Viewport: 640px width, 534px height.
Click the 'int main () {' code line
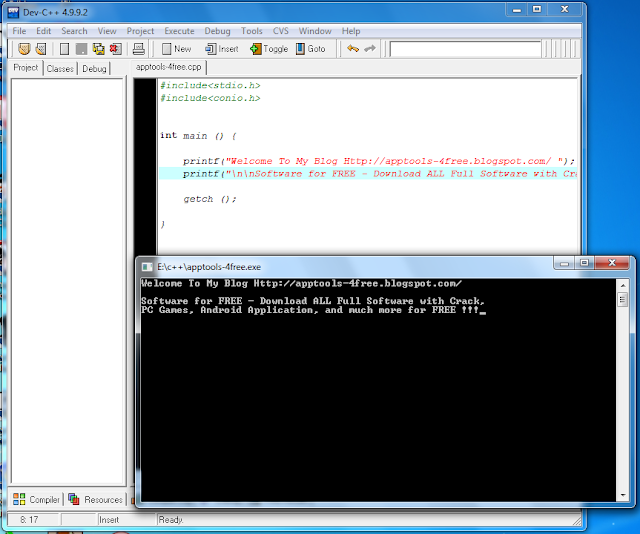coord(198,136)
